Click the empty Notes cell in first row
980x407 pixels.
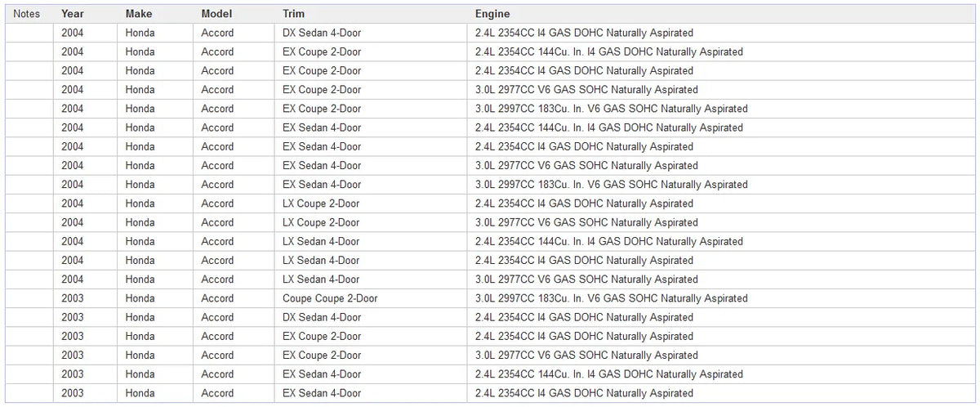29,33
